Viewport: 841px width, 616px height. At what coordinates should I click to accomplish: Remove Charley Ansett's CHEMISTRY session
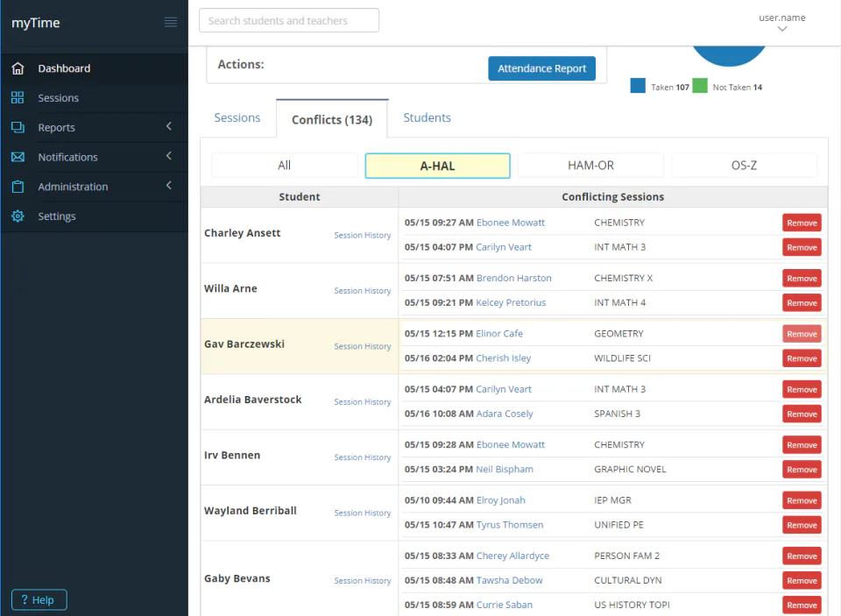coord(802,223)
